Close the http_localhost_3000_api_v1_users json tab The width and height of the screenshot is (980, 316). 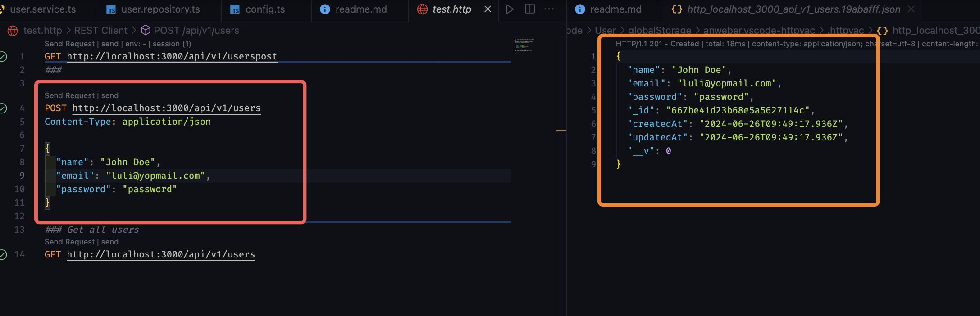click(x=911, y=9)
